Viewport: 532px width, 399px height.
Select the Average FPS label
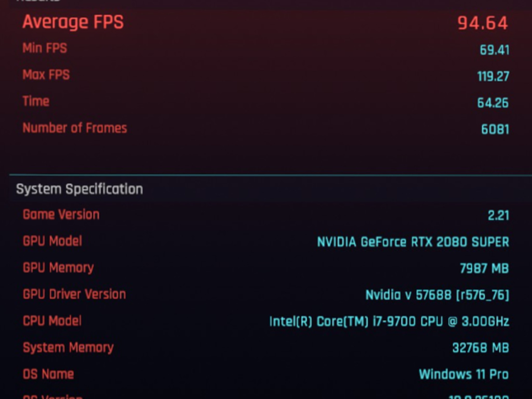click(x=73, y=22)
